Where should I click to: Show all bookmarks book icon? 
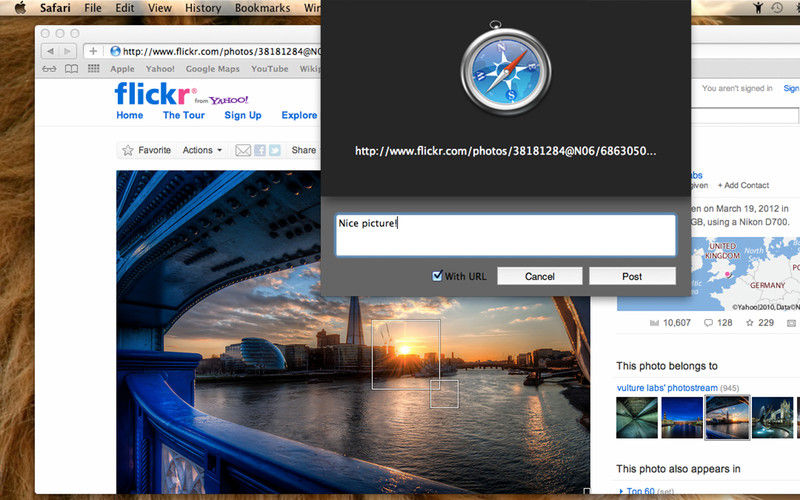(x=71, y=68)
